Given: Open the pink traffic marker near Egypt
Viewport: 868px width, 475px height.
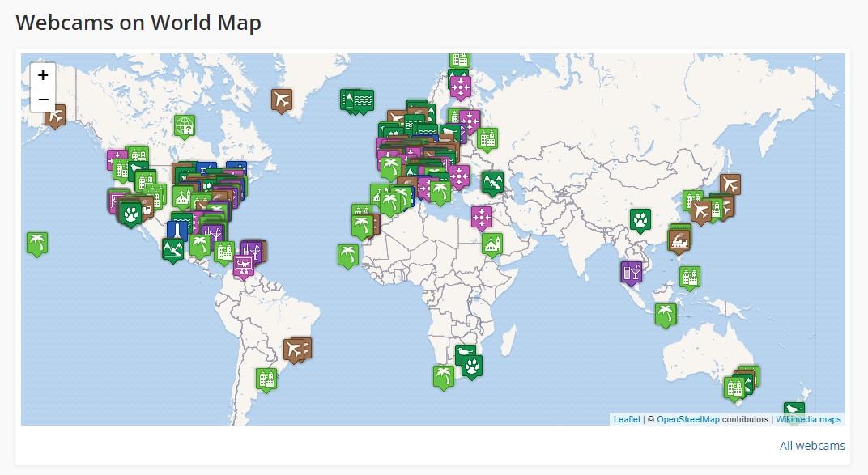Looking at the screenshot, I should pos(482,218).
